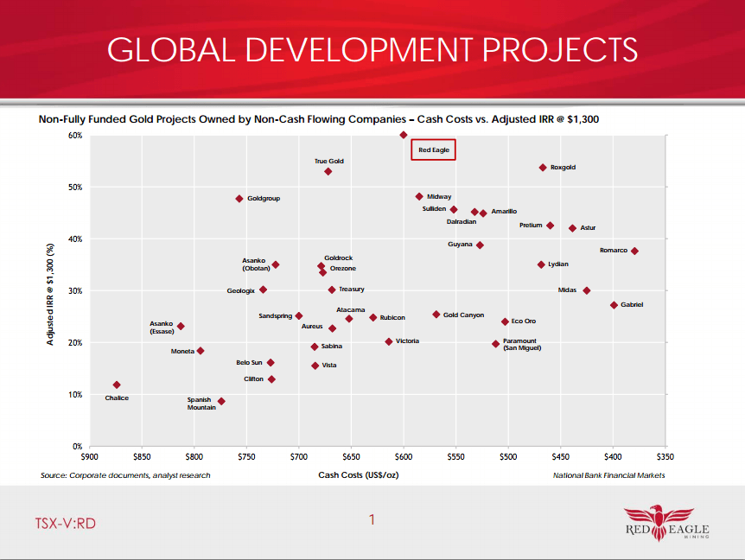Click the Goldgroup data point marker
Screen dimensions: 745x560
[x=239, y=199]
